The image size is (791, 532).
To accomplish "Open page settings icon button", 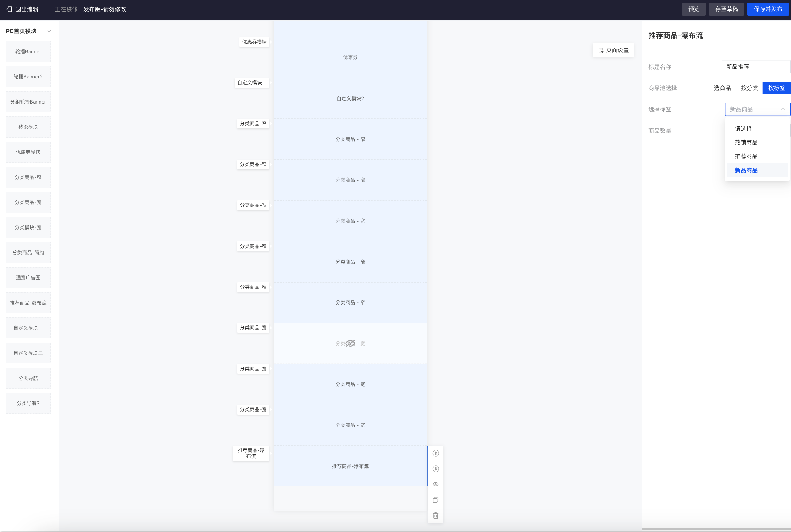I will (601, 50).
